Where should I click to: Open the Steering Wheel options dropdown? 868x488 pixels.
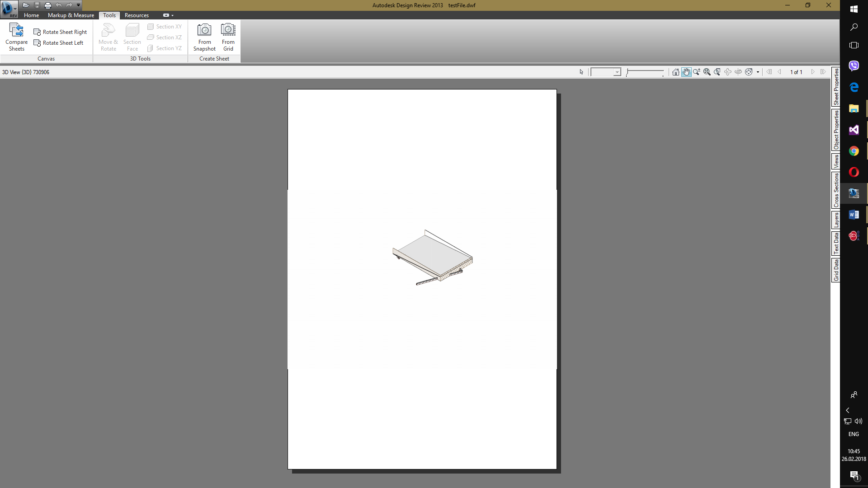point(757,72)
